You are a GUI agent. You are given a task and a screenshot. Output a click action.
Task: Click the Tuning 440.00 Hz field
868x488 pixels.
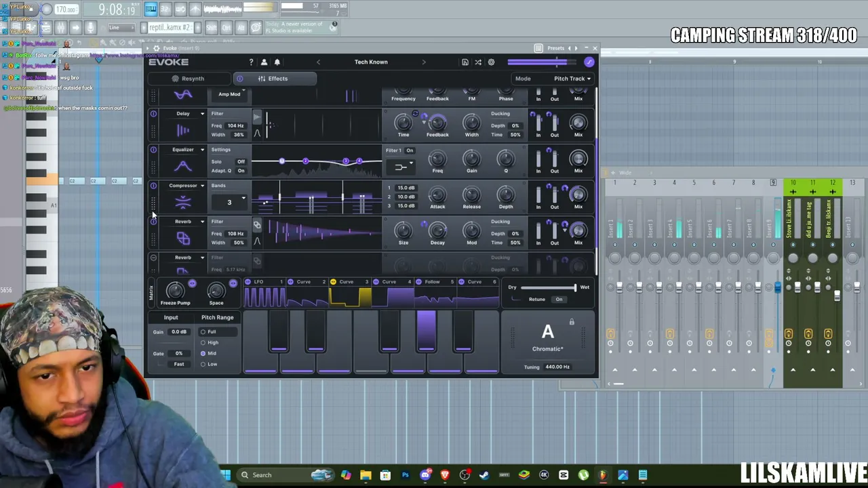[557, 367]
